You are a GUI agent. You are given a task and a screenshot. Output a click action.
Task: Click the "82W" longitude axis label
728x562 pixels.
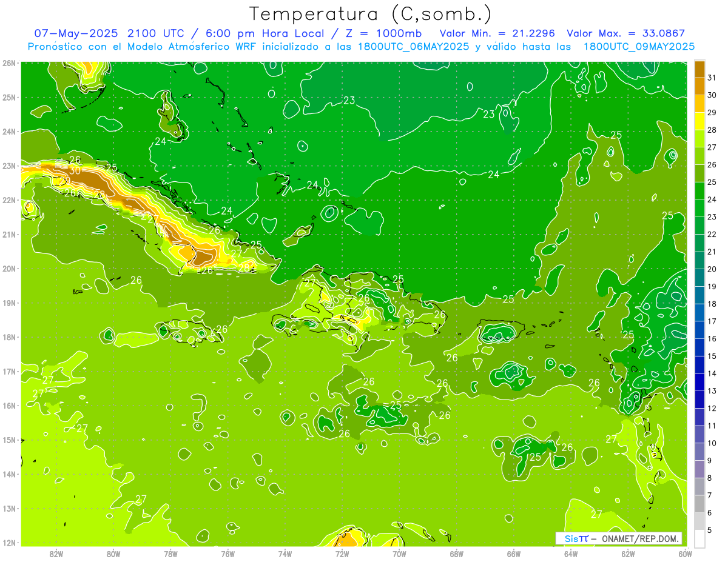(x=56, y=554)
